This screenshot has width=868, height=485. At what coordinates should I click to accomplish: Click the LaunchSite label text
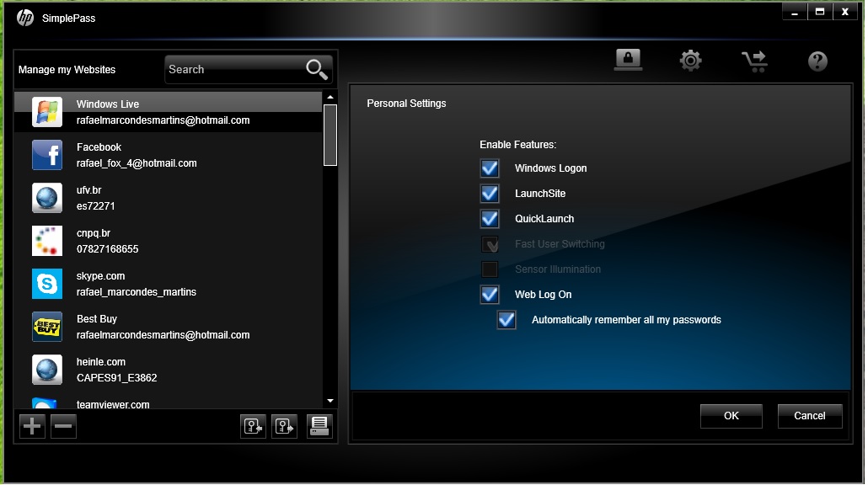click(540, 194)
